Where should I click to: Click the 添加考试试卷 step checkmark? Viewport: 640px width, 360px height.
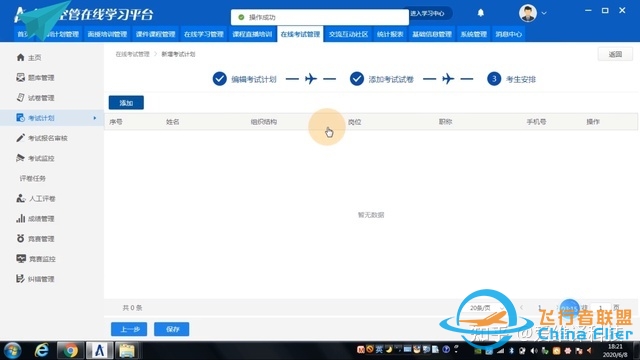(357, 79)
